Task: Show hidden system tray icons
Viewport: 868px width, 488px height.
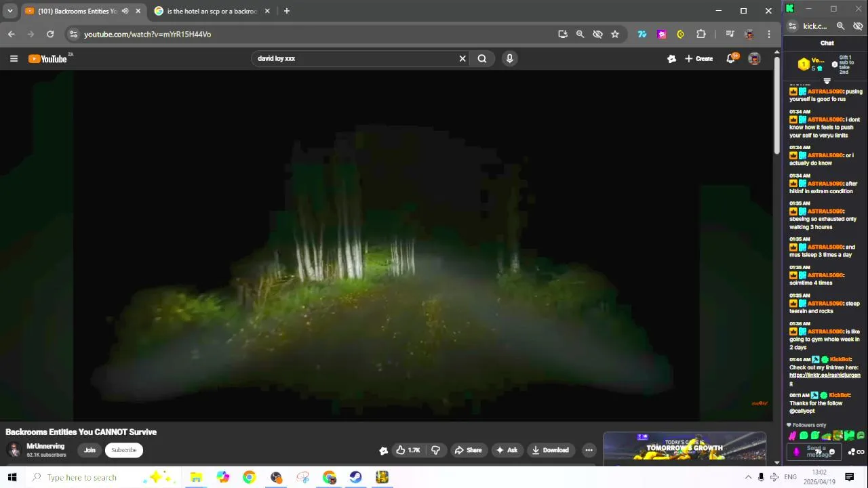Action: coord(748,477)
